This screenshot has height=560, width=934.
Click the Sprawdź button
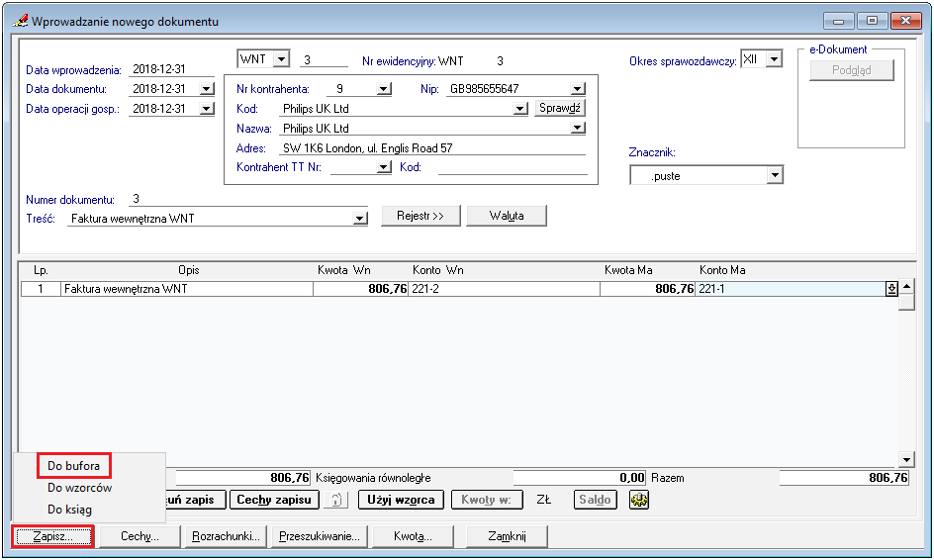(559, 109)
